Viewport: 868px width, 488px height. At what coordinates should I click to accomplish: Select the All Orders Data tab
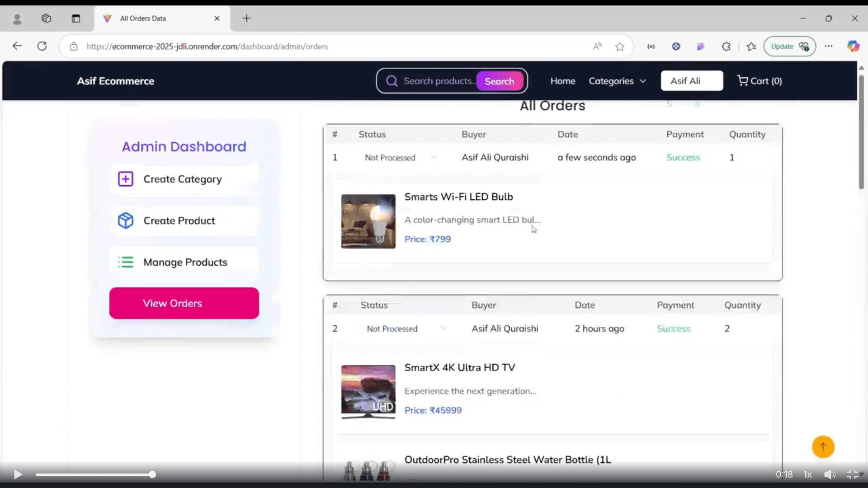click(x=162, y=19)
